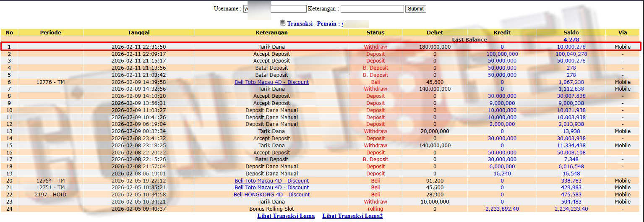Click the highlighted 180,000,000 debit amount
This screenshot has width=644, height=222.
click(x=435, y=47)
